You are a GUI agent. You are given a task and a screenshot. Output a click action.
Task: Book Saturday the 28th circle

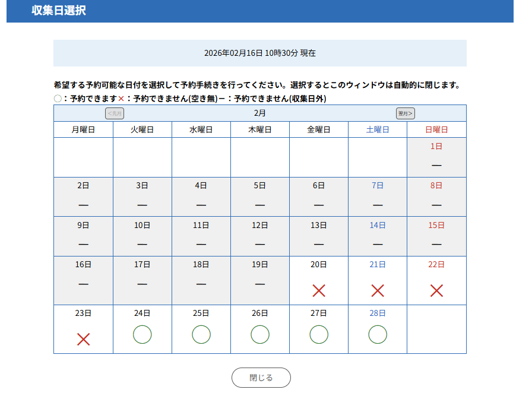378,335
